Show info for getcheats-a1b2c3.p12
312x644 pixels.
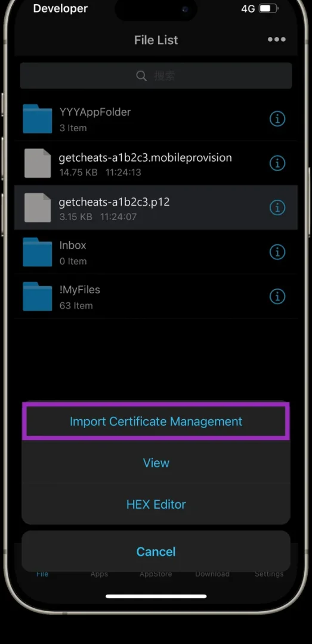click(277, 208)
